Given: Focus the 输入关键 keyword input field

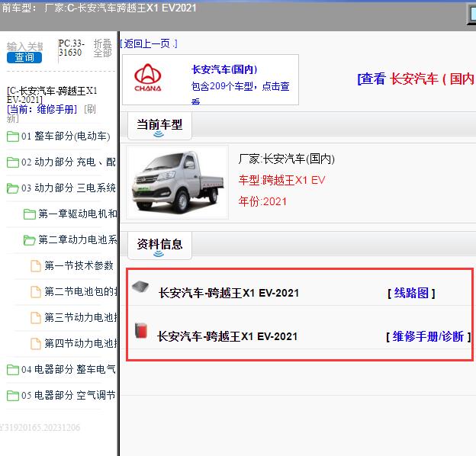Looking at the screenshot, I should (25, 47).
